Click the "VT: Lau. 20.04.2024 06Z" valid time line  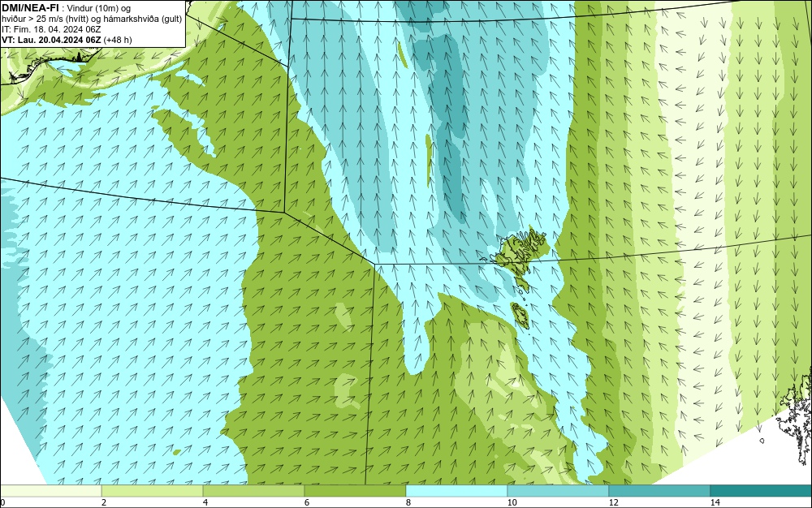tap(67, 40)
